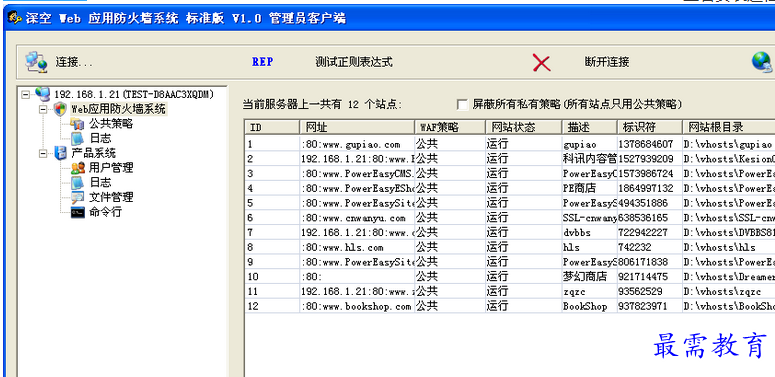This screenshot has width=775, height=377.
Task: Sort by the 网站根目录 column header
Action: (x=729, y=127)
